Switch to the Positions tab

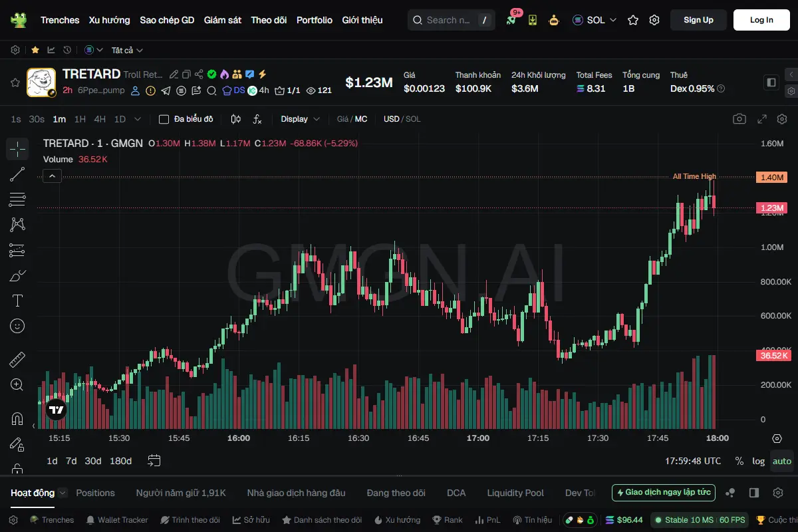tap(95, 493)
